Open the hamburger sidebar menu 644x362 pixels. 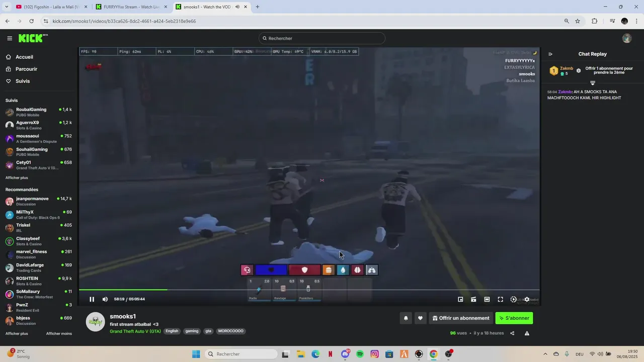coord(10,38)
